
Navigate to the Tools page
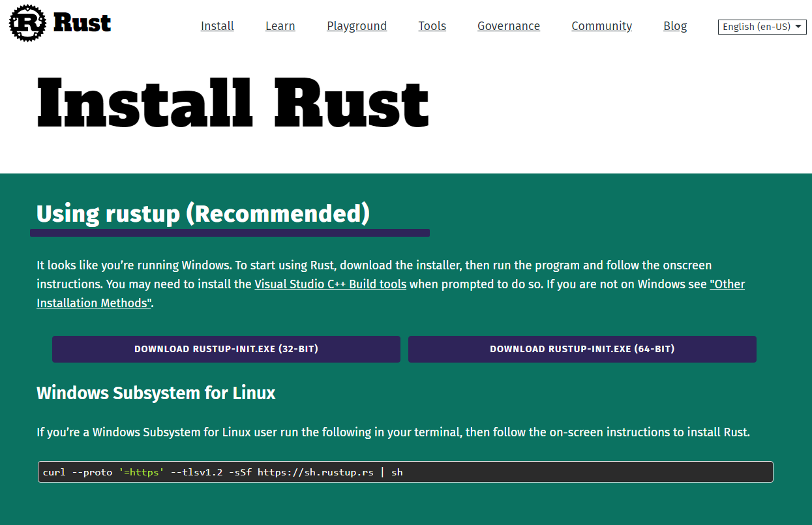click(x=432, y=26)
